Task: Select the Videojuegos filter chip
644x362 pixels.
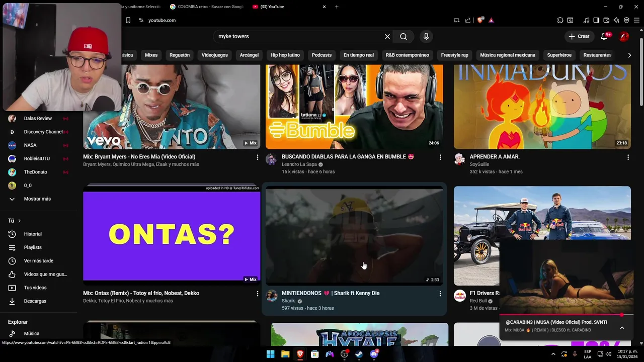Action: (x=214, y=55)
